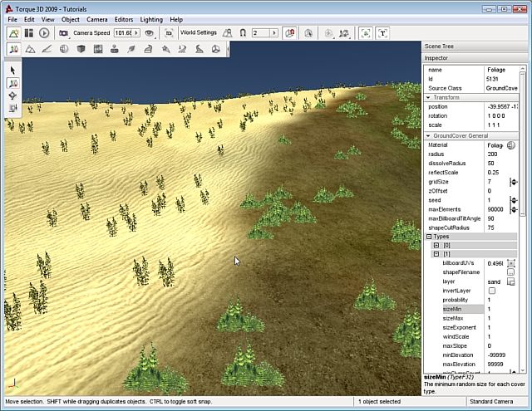Click the camera icon beside Camera Speed
This screenshot has width=532, height=411.
coord(63,33)
